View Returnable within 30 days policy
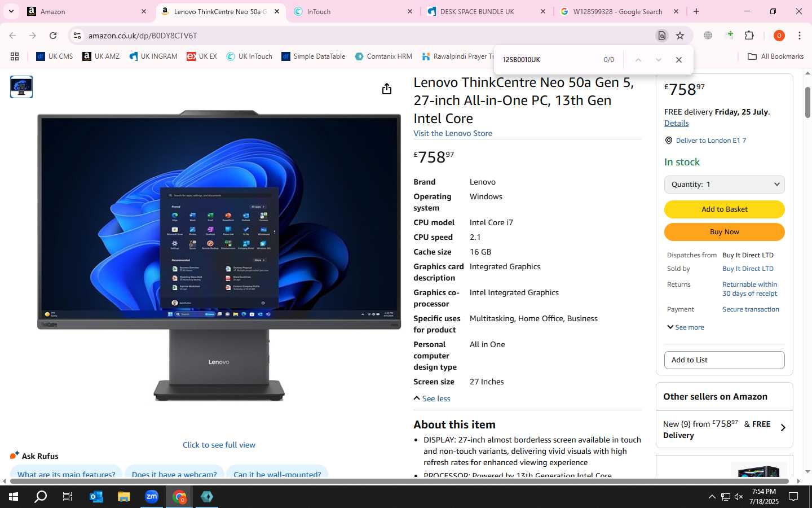The image size is (812, 508). click(750, 289)
